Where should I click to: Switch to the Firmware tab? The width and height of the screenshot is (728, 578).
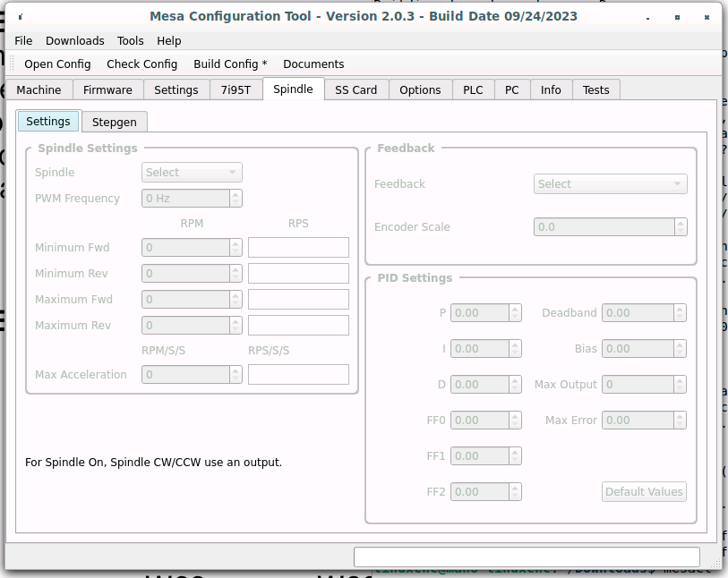point(107,90)
